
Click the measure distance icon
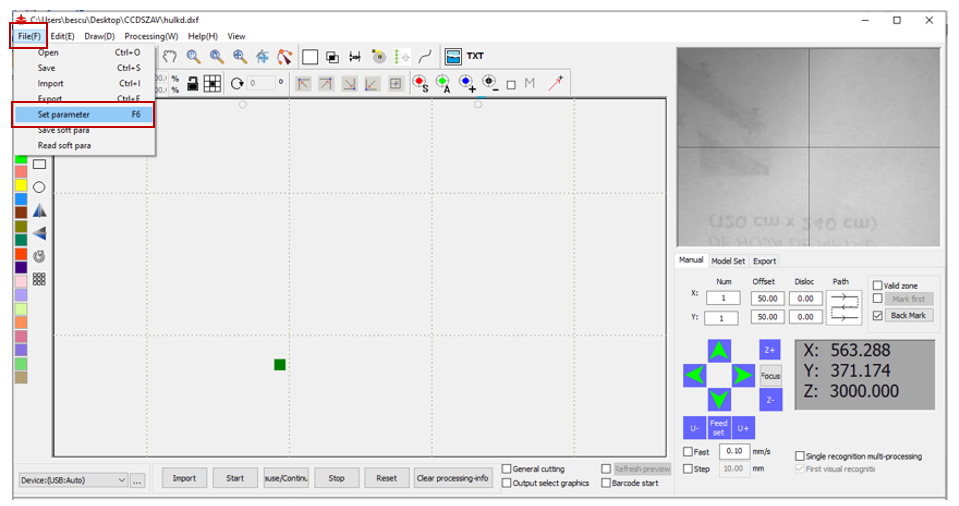tap(355, 57)
